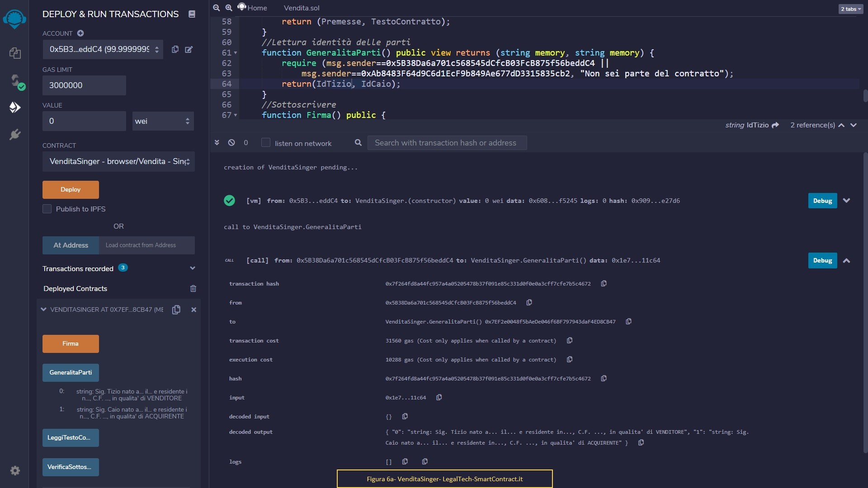
Task: Check Publish to IPFS option
Action: coord(47,209)
